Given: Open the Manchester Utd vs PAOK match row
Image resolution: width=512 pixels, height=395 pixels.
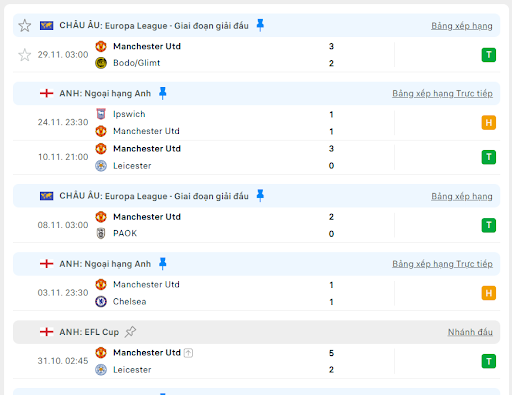Looking at the screenshot, I should 256,225.
